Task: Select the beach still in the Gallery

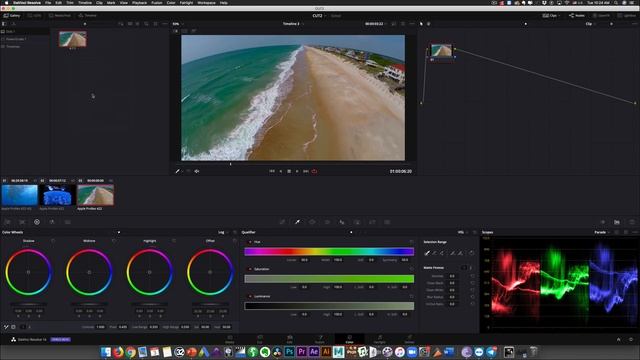Action: [x=73, y=39]
